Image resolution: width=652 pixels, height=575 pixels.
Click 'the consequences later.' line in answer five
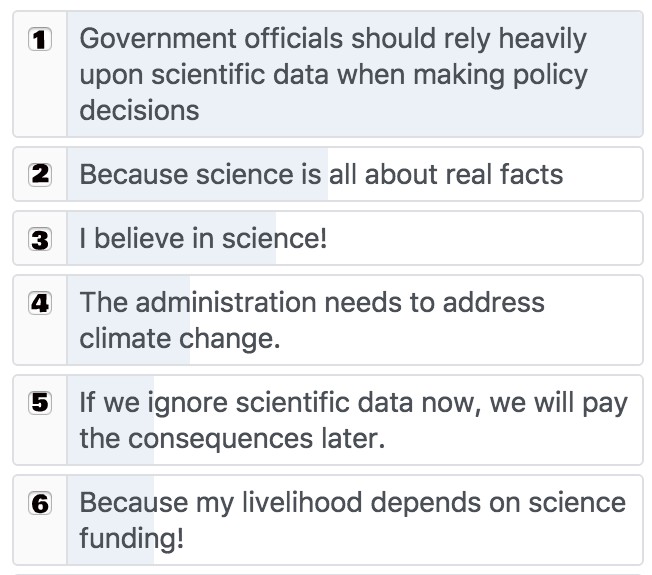232,438
